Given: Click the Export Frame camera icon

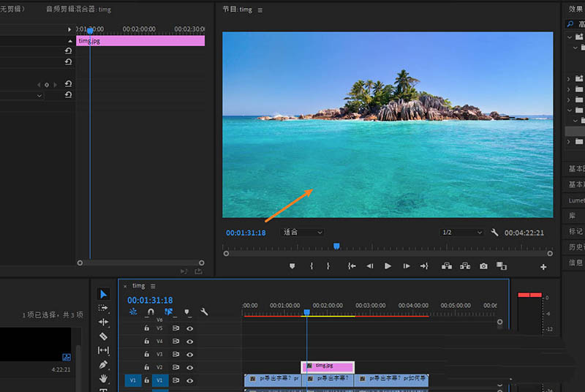Looking at the screenshot, I should (x=483, y=266).
